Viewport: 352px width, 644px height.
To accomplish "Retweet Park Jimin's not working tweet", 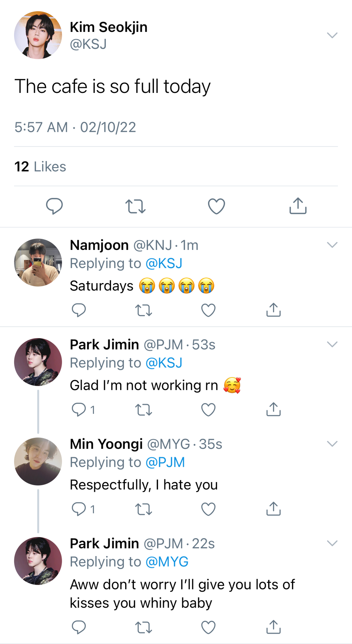I will (144, 410).
